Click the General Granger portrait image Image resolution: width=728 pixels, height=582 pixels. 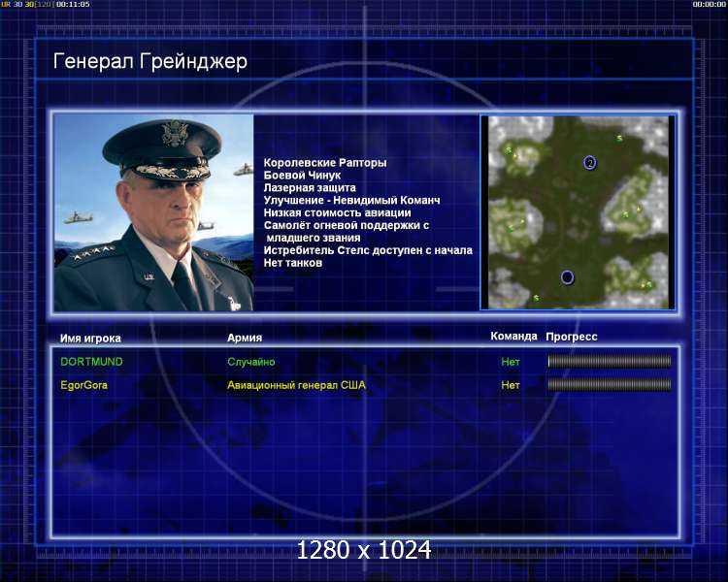click(x=153, y=212)
